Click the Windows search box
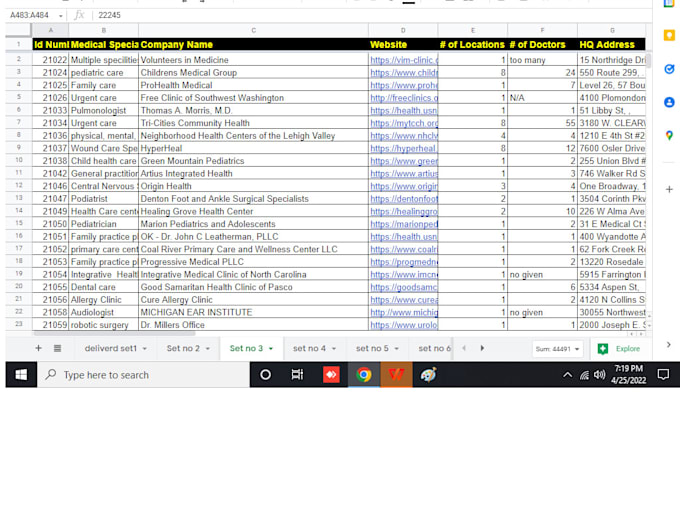This screenshot has width=680, height=510. 143,375
